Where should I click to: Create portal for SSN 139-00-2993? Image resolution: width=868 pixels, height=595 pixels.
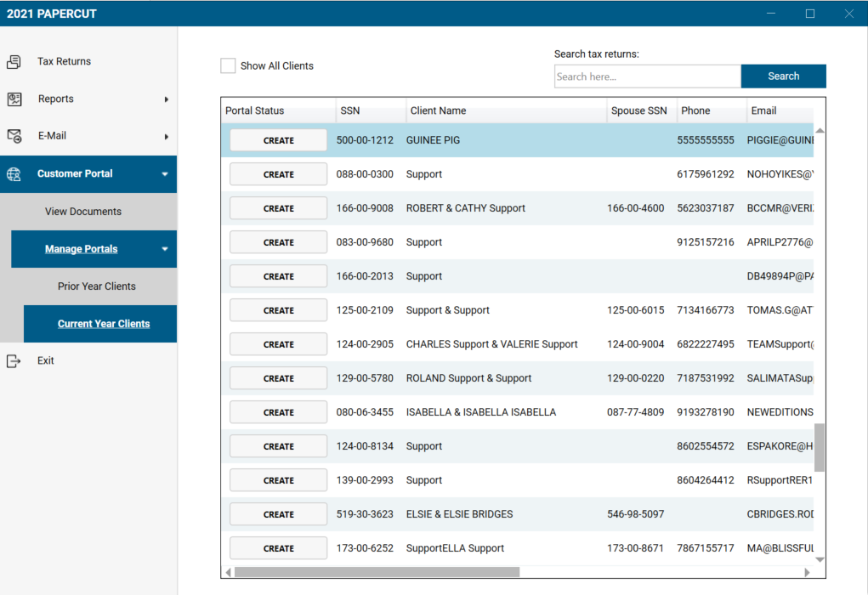point(279,480)
